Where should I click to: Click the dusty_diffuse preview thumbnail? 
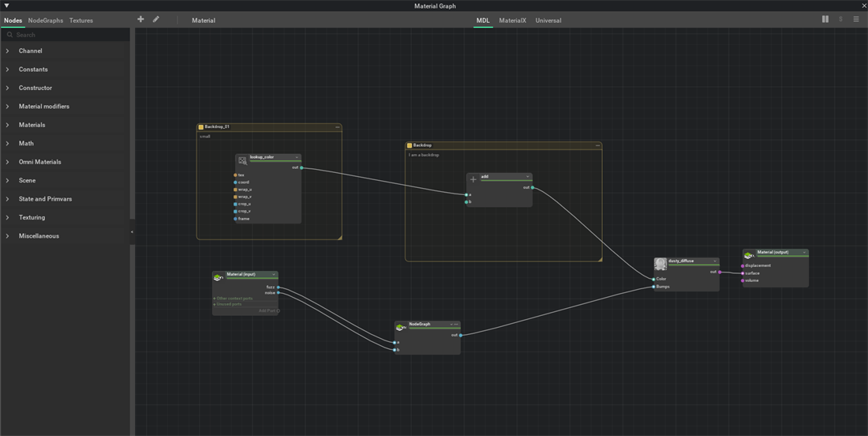pyautogui.click(x=660, y=264)
